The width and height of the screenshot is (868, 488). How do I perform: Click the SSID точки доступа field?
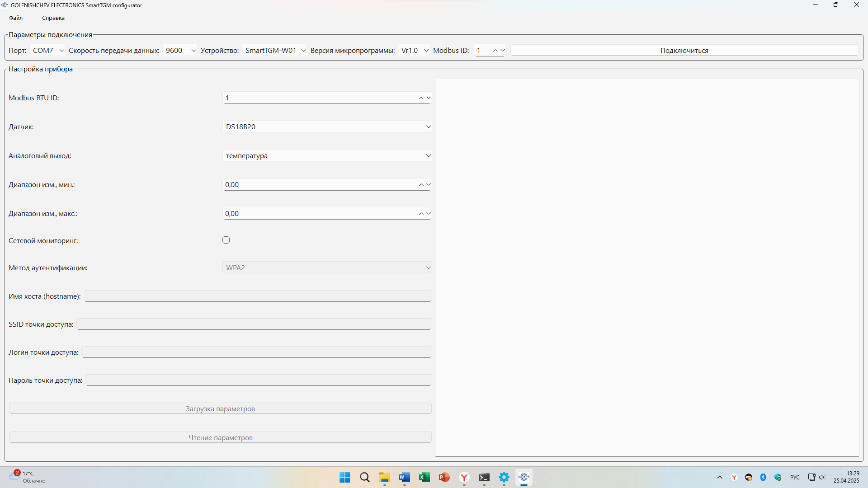coord(254,324)
